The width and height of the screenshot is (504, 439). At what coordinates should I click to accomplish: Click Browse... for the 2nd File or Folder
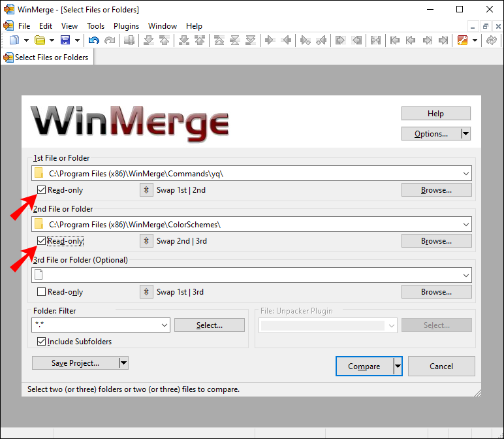[437, 241]
